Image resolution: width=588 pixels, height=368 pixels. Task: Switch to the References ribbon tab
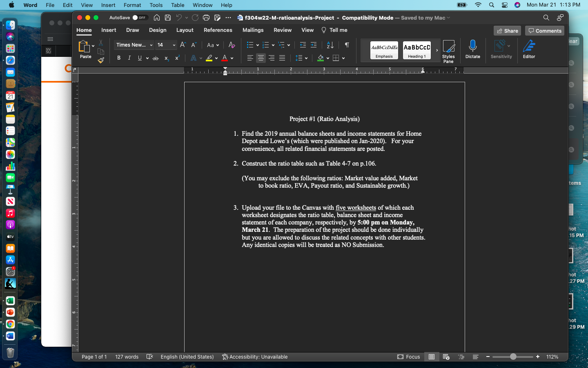[218, 30]
